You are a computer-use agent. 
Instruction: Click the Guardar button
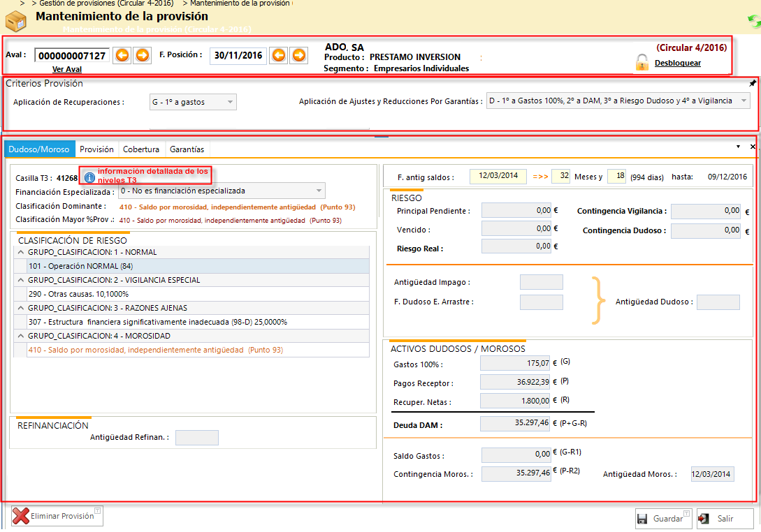click(x=663, y=519)
